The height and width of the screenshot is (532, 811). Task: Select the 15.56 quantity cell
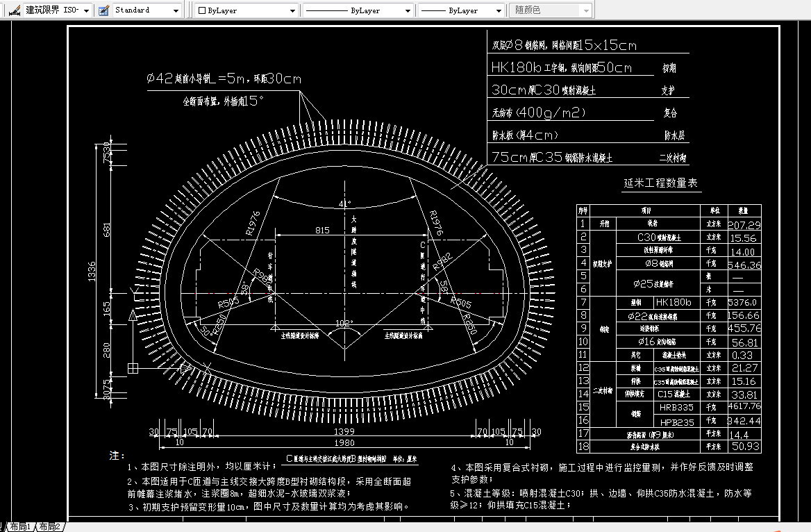744,238
